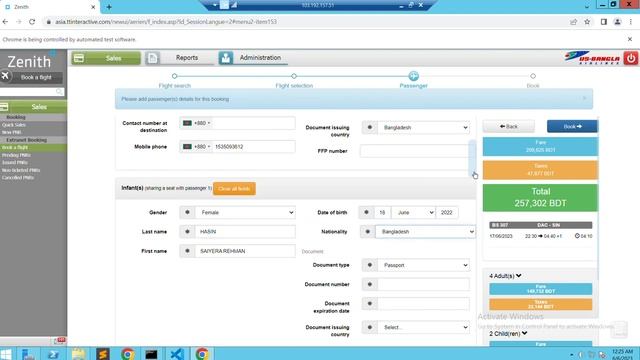
Task: Click the US-Bangla Airlines logo
Action: 593,58
